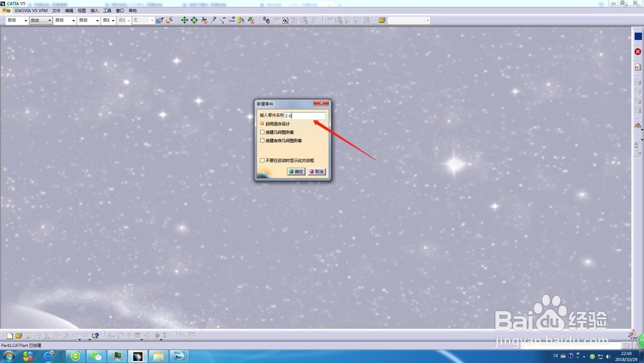Open Internet Explorer from taskbar
This screenshot has height=363, width=644.
pyautogui.click(x=48, y=356)
